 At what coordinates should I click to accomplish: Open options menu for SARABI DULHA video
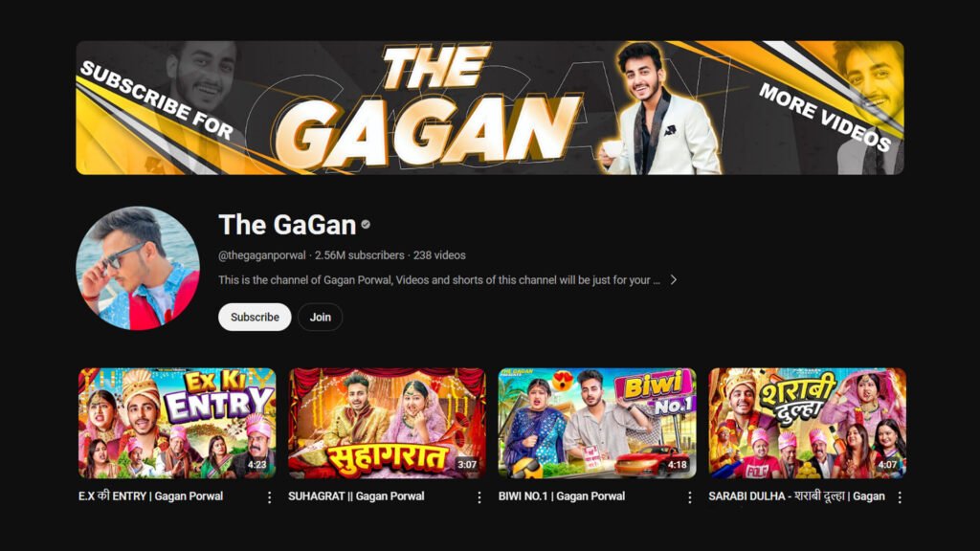pyautogui.click(x=900, y=497)
